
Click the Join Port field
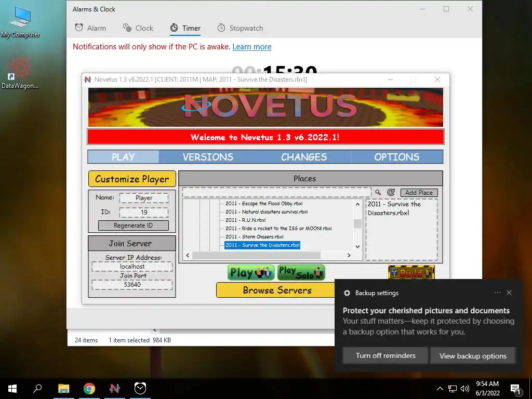click(132, 285)
